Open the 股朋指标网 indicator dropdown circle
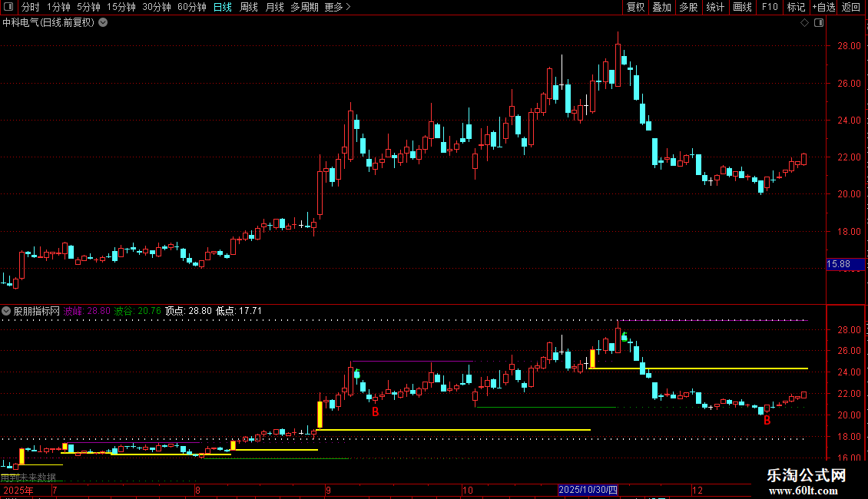 pyautogui.click(x=6, y=311)
